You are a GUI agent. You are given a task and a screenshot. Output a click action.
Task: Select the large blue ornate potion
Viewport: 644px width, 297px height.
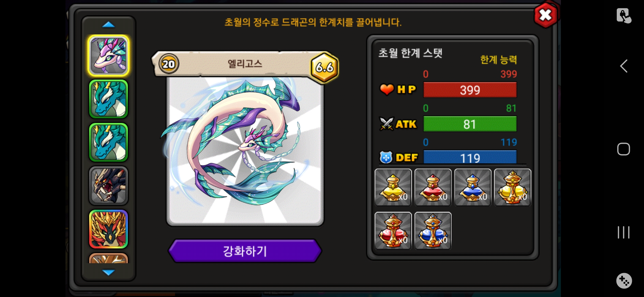pos(433,231)
